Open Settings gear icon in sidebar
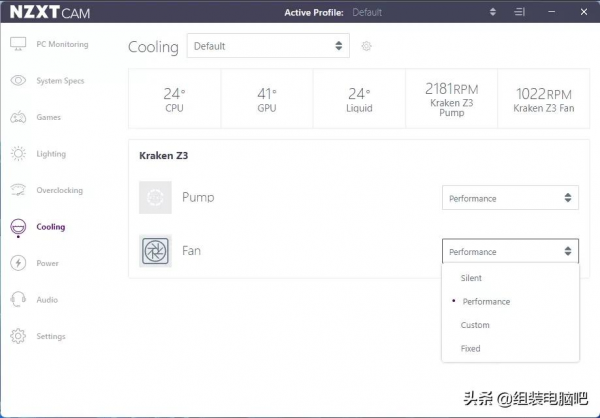Image resolution: width=600 pixels, height=418 pixels. tap(18, 336)
